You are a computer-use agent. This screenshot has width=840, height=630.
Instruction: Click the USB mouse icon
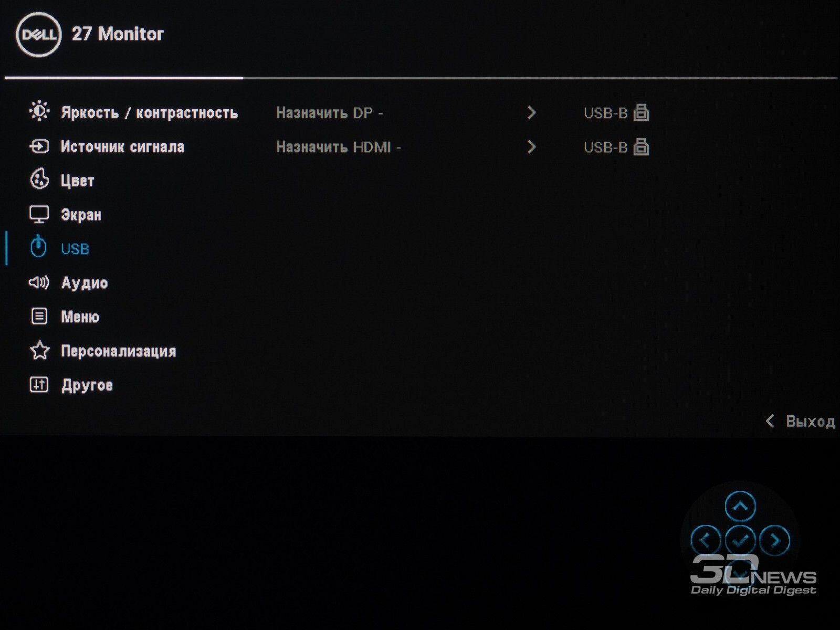point(38,246)
